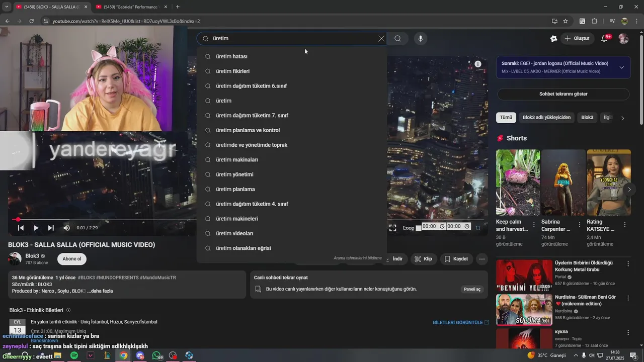Select Blok3 adlı yükleyiciden chip

546,117
